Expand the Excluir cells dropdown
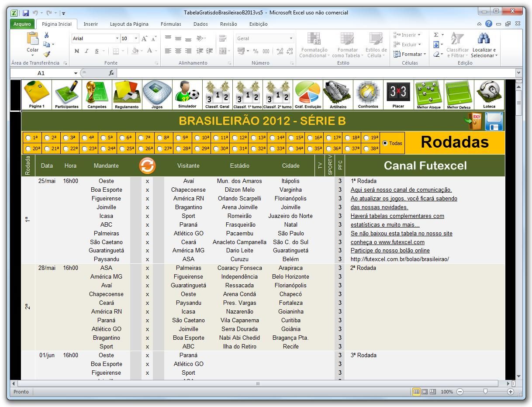This screenshot has width=532, height=407. pos(419,45)
